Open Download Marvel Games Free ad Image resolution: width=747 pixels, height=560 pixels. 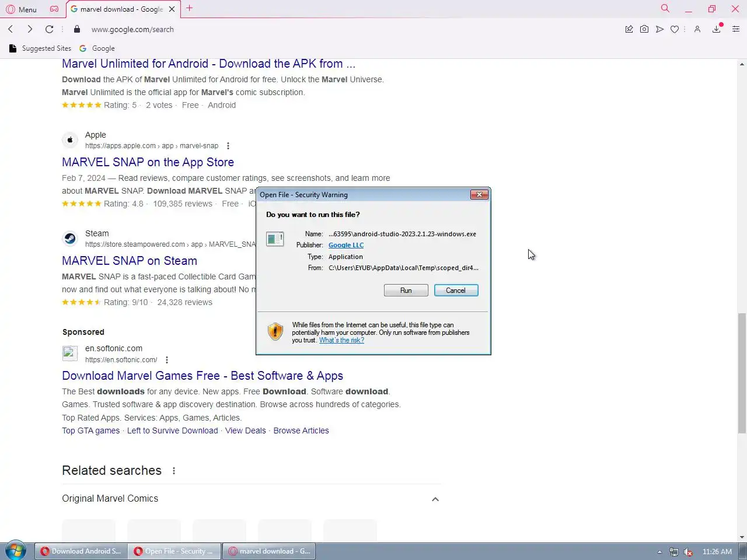pyautogui.click(x=203, y=376)
